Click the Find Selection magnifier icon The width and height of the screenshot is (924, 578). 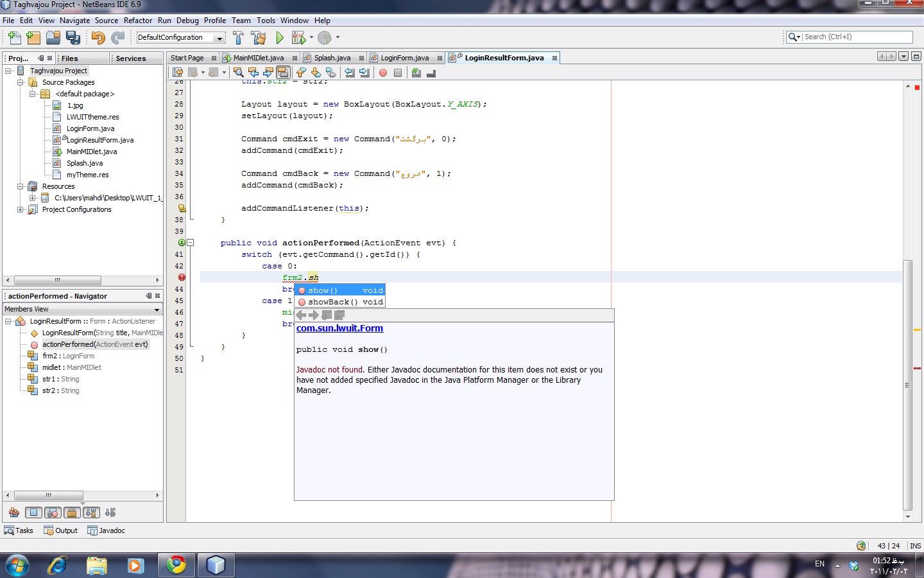(x=238, y=73)
